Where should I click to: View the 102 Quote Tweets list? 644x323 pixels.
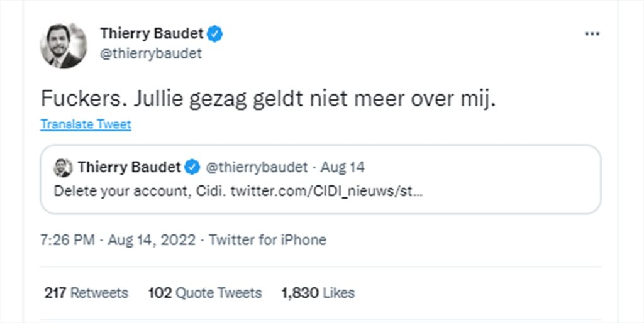[x=205, y=293]
